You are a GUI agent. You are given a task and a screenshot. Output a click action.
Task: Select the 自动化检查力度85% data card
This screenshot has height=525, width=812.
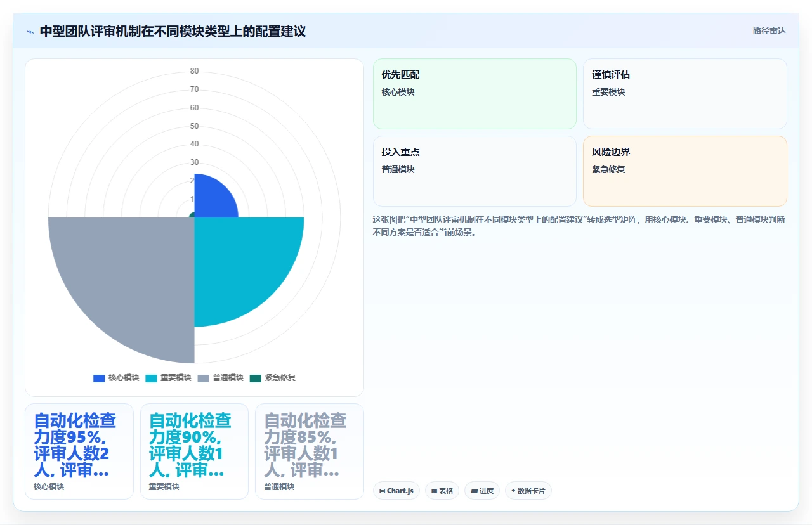click(310, 451)
